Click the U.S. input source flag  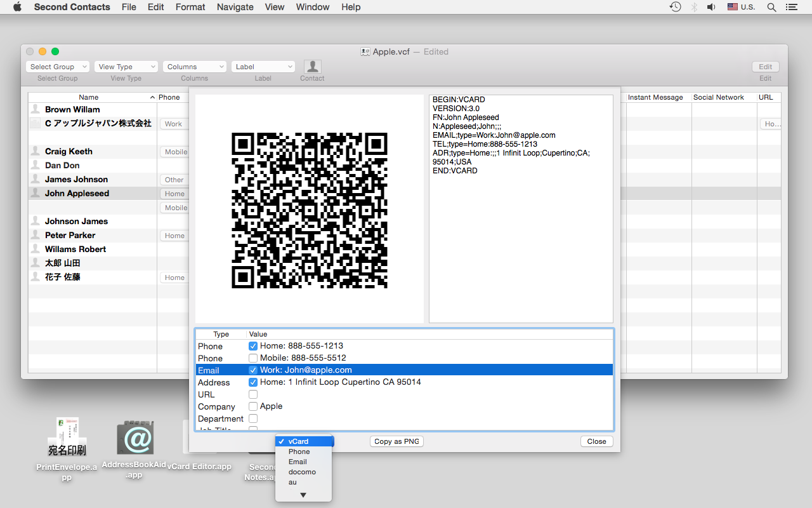point(733,7)
